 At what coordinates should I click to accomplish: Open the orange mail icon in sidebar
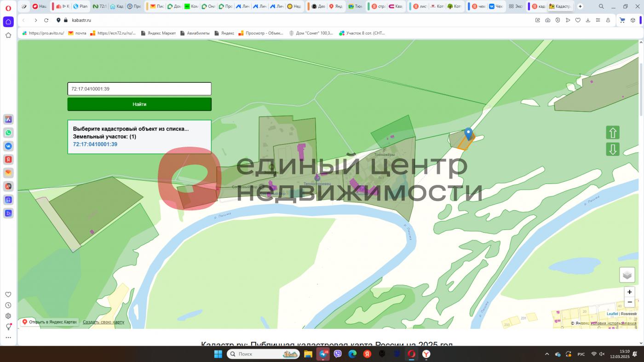click(x=8, y=173)
